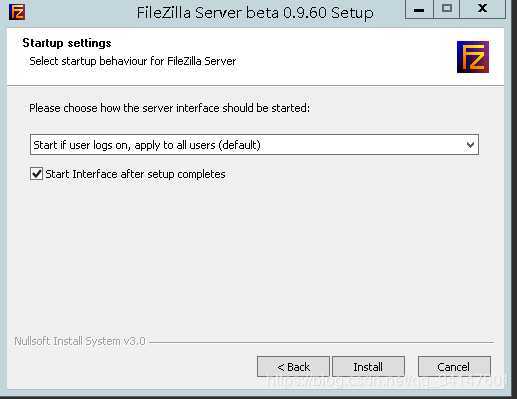Click the separator line right of the Nullsoft text
Viewport: 517px width, 399px height.
tap(322, 342)
